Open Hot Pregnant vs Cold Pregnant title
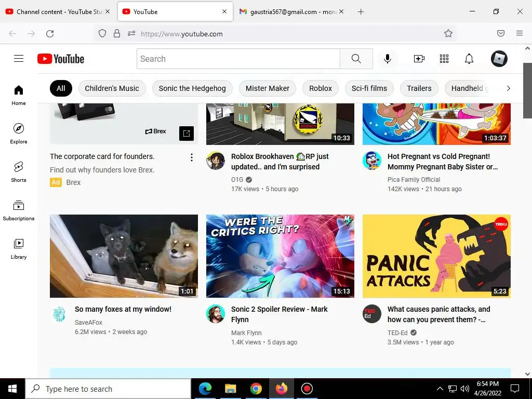Screen dimensions: 532x399 point(443,162)
